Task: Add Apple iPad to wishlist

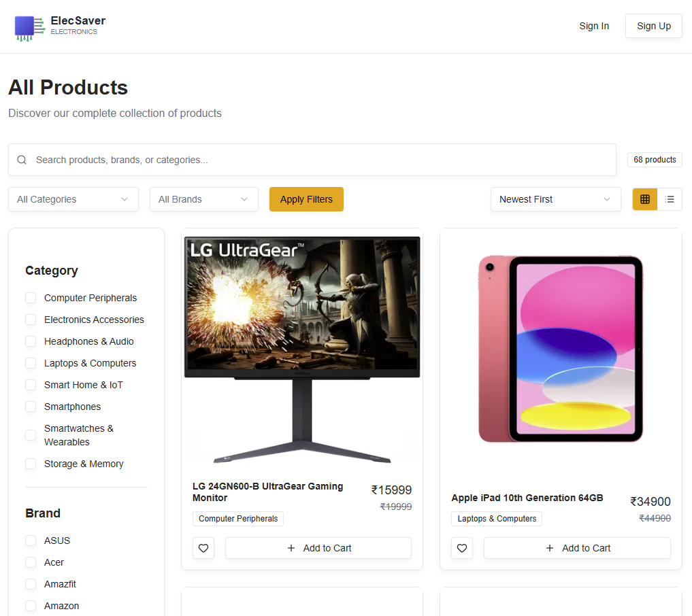Action: tap(462, 548)
